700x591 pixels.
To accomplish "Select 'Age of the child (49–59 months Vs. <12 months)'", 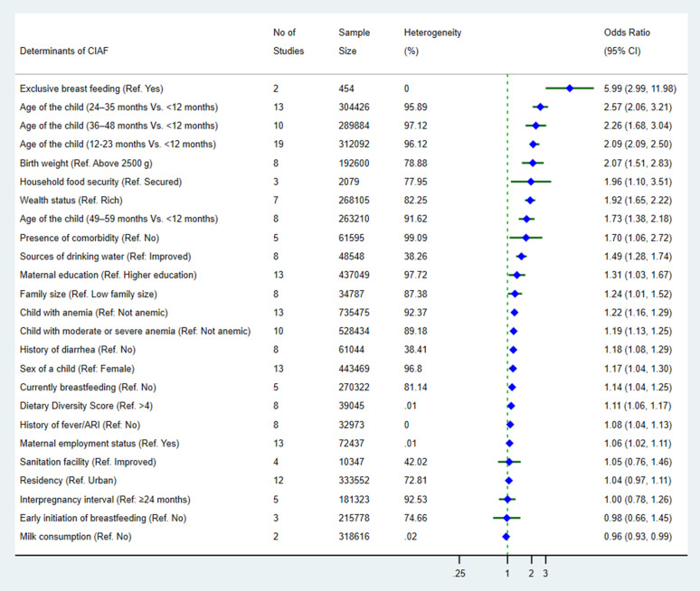I will coord(118,219).
